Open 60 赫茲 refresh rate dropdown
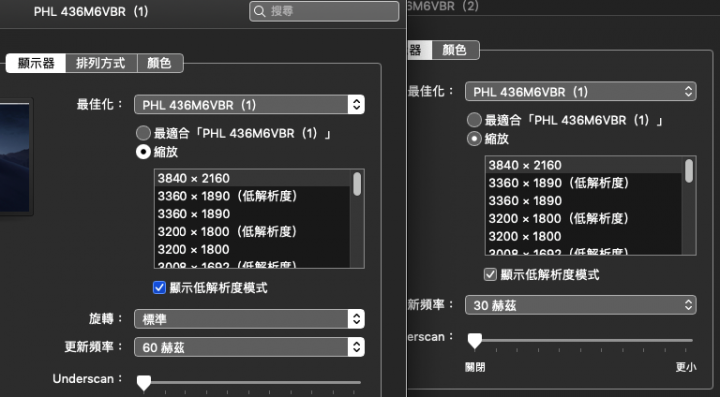Screen dimensions: 720x397 [249, 347]
